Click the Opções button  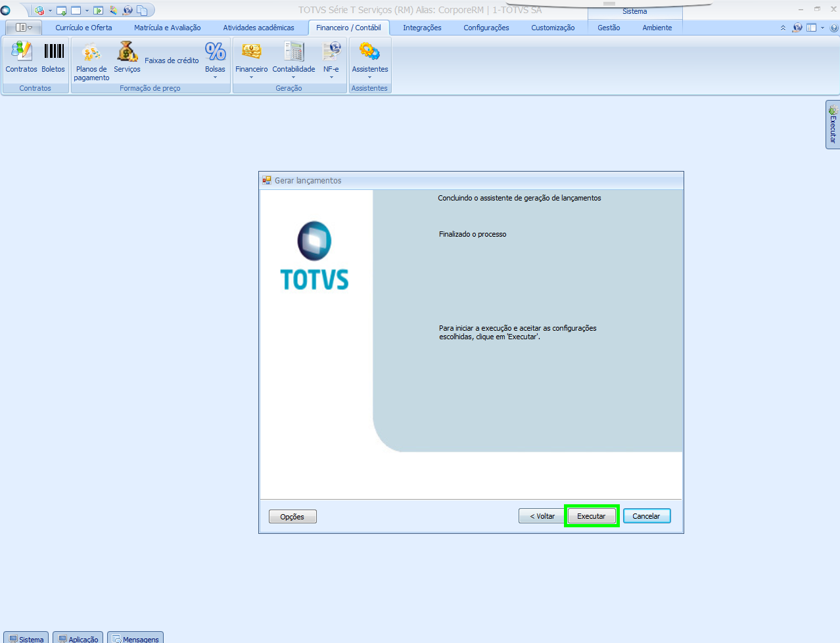tap(292, 517)
